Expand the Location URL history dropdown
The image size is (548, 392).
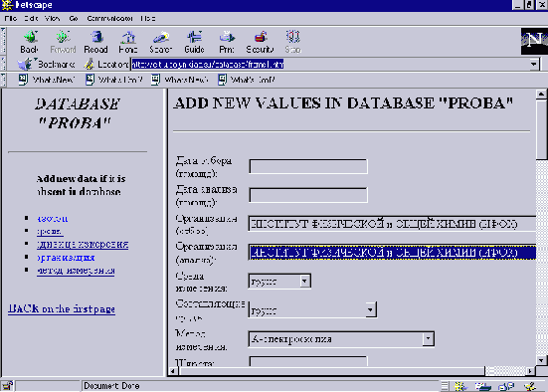coord(534,65)
